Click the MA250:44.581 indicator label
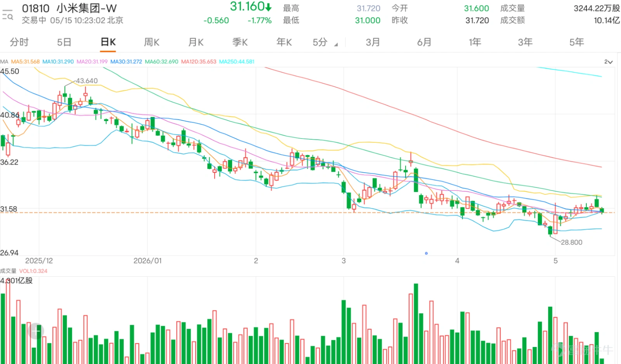 point(237,62)
